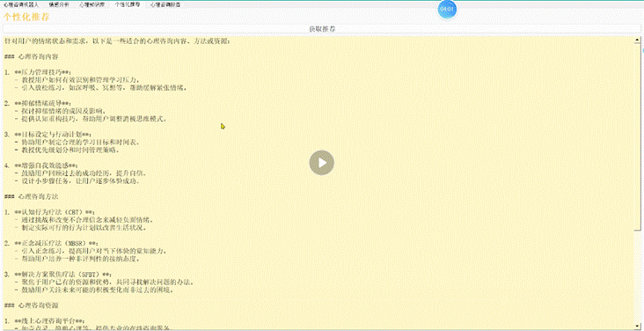Viewport: 644px width, 331px height.
Task: Click the scrollbar up arrow
Action: click(638, 40)
